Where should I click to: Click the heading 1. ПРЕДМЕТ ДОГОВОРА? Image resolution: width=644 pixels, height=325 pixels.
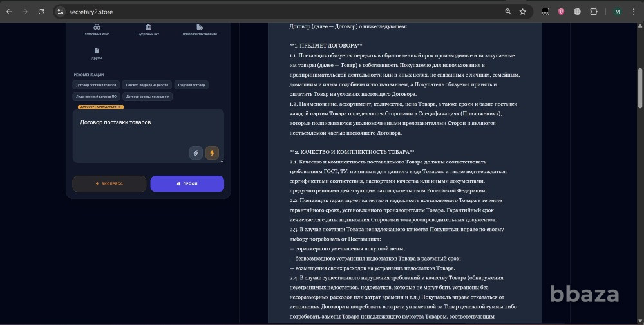pyautogui.click(x=326, y=46)
